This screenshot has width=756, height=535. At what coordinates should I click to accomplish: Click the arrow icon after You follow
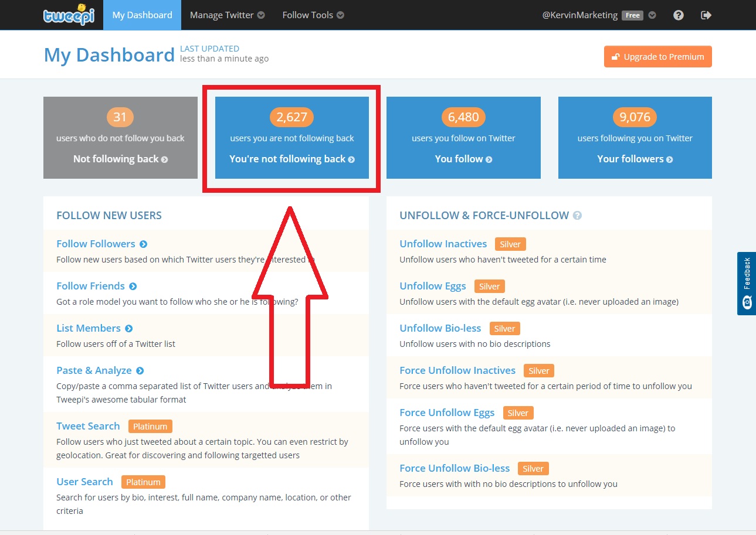coord(489,159)
